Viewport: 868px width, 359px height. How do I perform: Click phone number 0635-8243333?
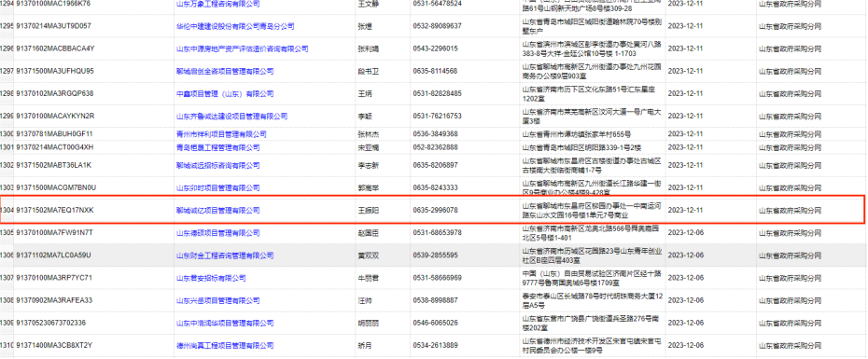(x=435, y=188)
